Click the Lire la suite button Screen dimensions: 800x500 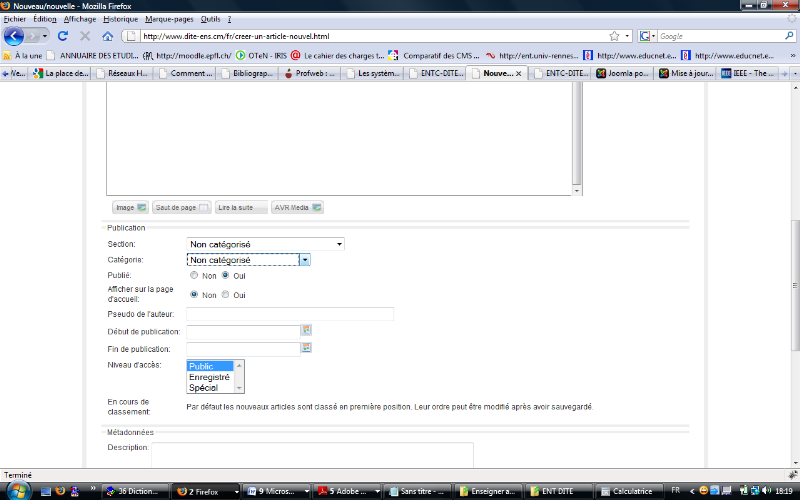click(x=241, y=207)
